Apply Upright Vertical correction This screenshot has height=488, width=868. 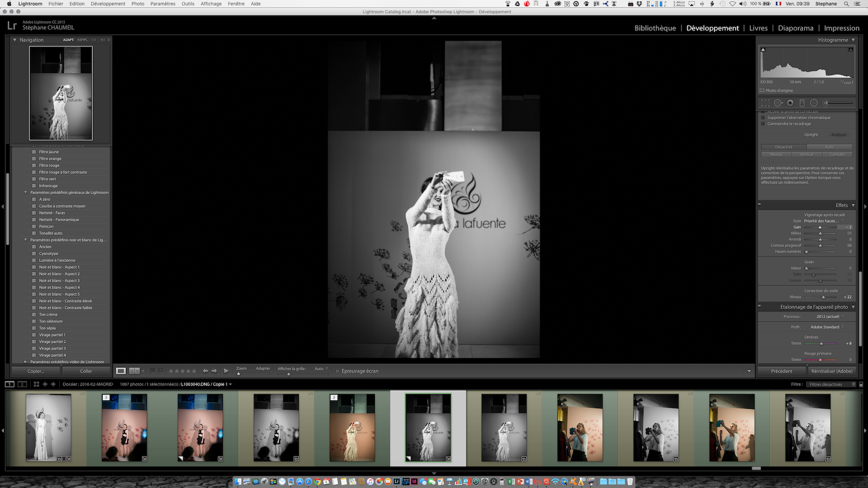pos(807,154)
